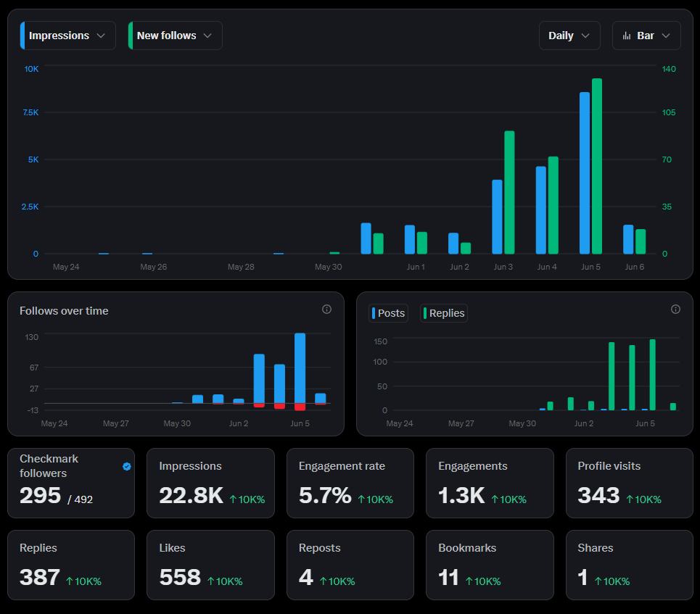Toggle the Replies series in chart legend

(x=444, y=313)
